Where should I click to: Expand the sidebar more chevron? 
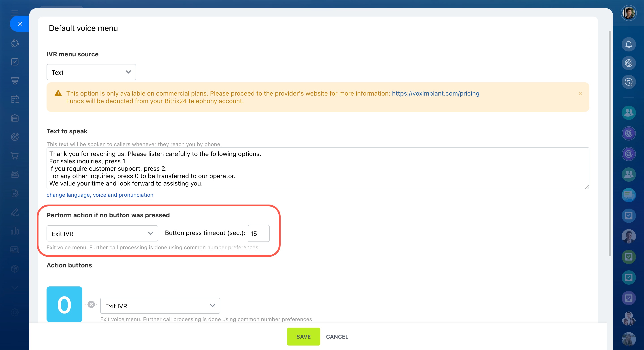15,288
